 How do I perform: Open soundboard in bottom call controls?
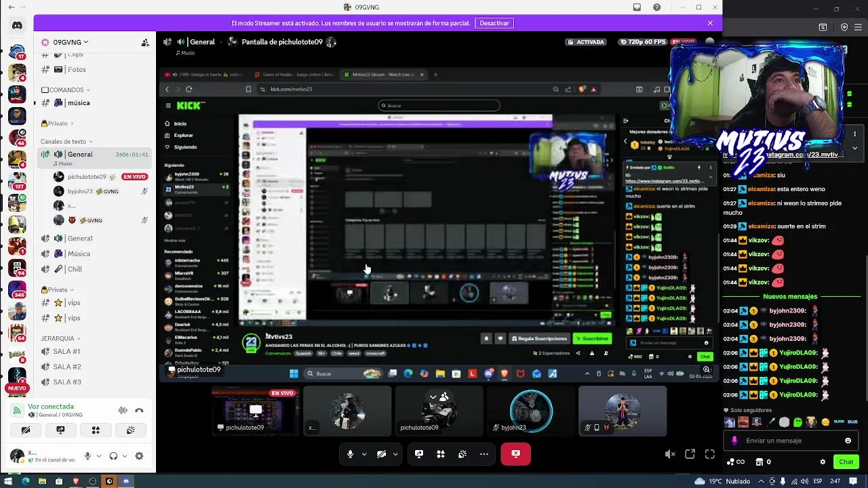[462, 454]
